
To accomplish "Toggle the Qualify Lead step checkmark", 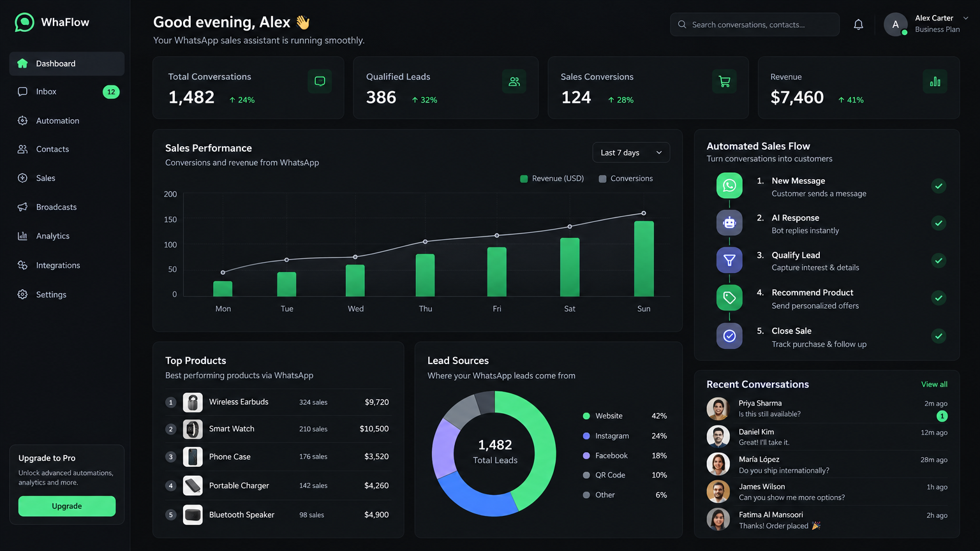I will click(x=939, y=260).
